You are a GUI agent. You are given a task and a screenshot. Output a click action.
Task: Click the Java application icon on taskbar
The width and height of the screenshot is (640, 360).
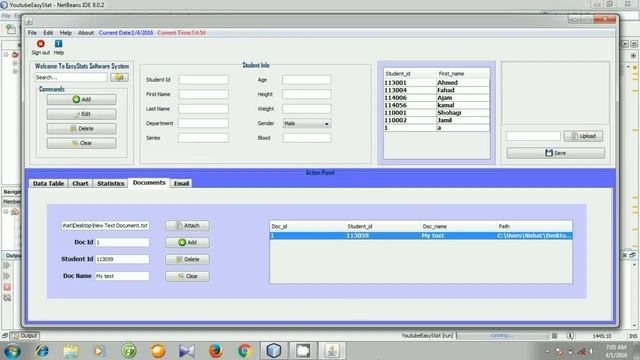coord(332,351)
